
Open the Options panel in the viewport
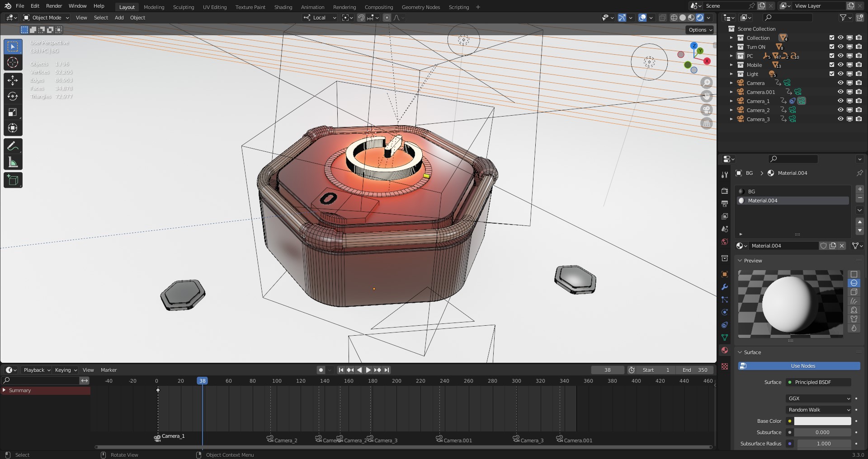(699, 29)
